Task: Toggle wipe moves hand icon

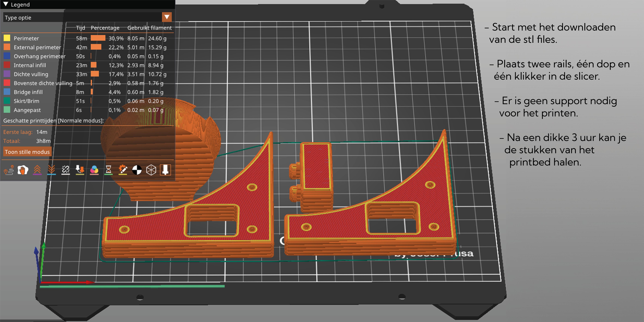Action: coord(23,170)
